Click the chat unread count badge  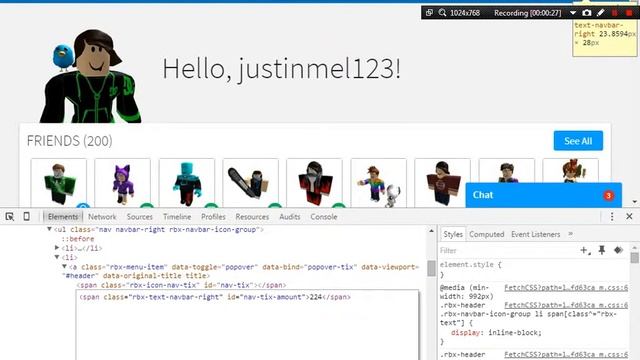[608, 195]
